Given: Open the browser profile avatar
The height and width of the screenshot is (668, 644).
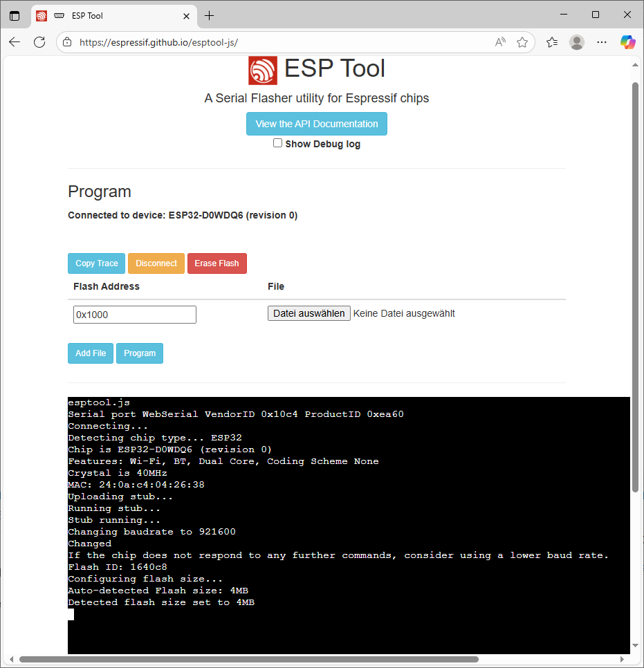Looking at the screenshot, I should point(576,42).
